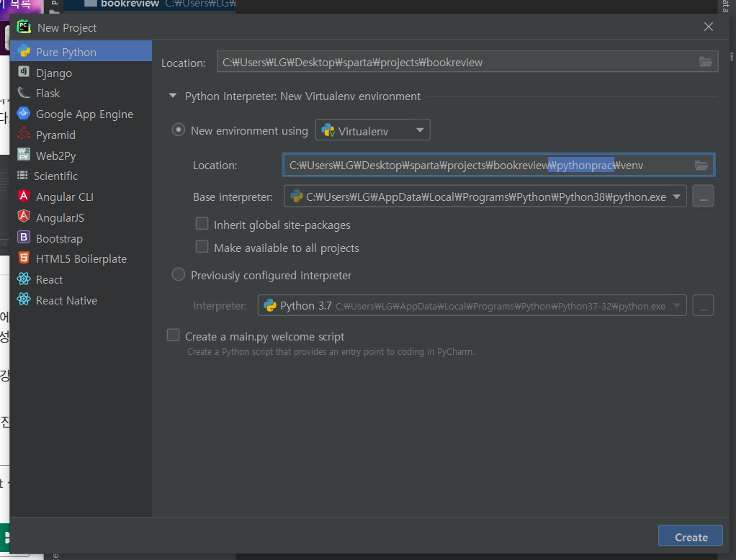Select Google App Engine project type
The height and width of the screenshot is (560, 736).
tap(81, 114)
